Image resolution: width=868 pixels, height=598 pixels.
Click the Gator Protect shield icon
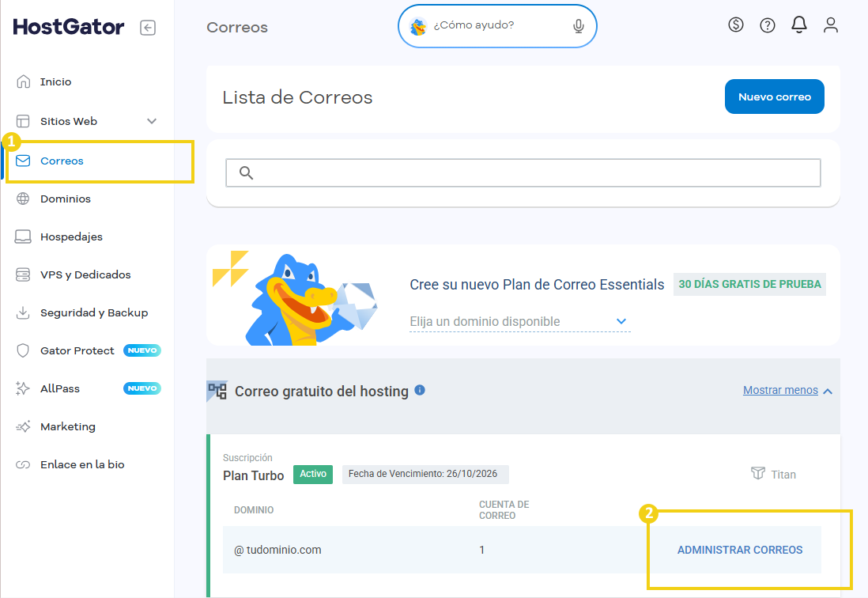pos(23,350)
